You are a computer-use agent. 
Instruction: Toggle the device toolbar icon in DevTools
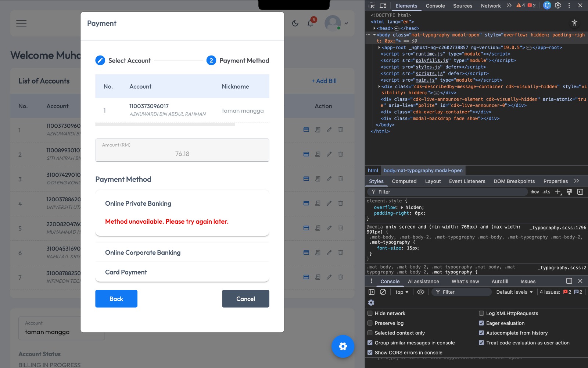(x=383, y=6)
